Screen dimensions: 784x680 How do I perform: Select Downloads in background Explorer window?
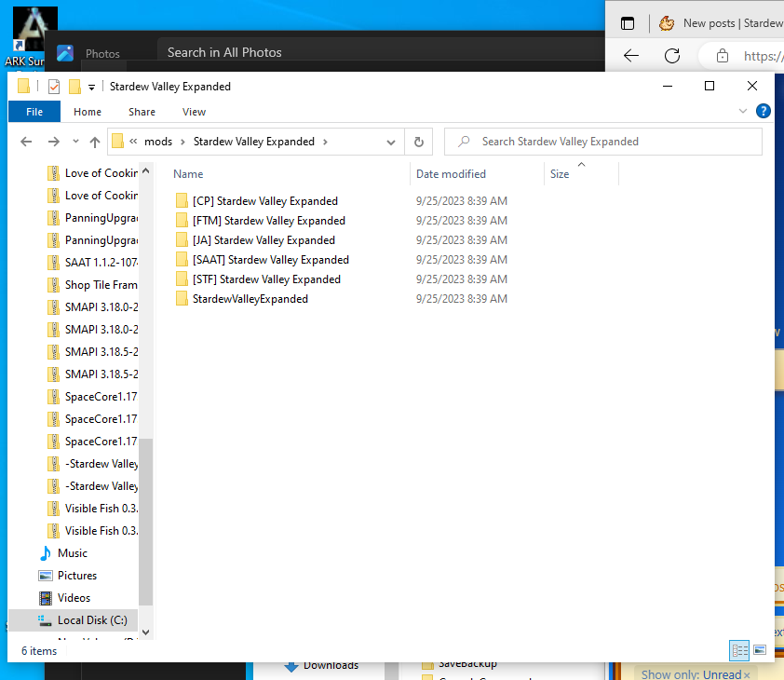tap(321, 665)
